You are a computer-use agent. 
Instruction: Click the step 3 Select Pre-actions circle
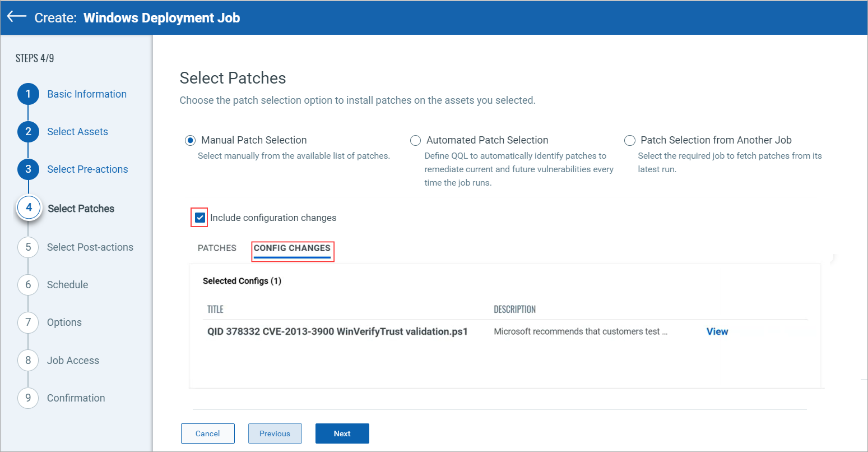[28, 169]
